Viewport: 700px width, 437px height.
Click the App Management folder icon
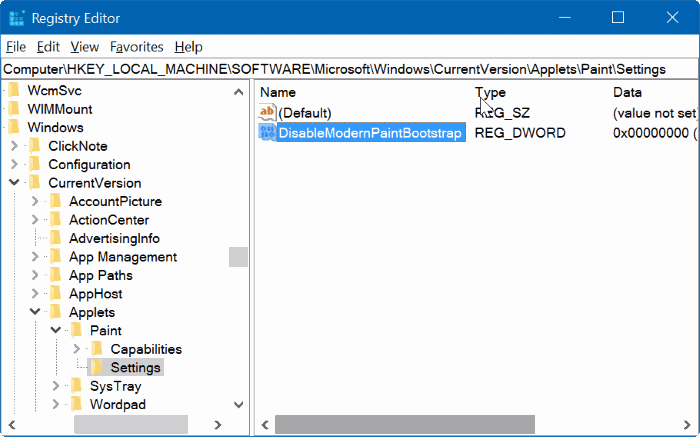[55, 257]
